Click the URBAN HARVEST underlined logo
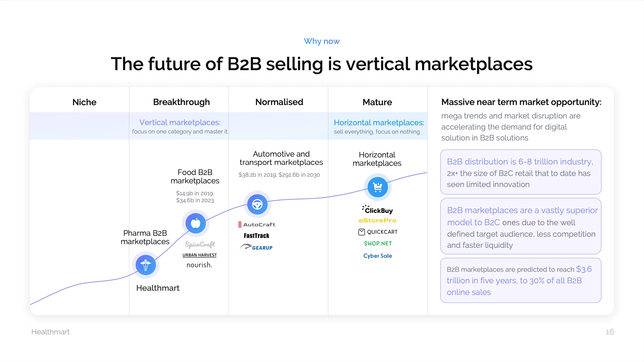The width and height of the screenshot is (644, 362). pyautogui.click(x=200, y=255)
